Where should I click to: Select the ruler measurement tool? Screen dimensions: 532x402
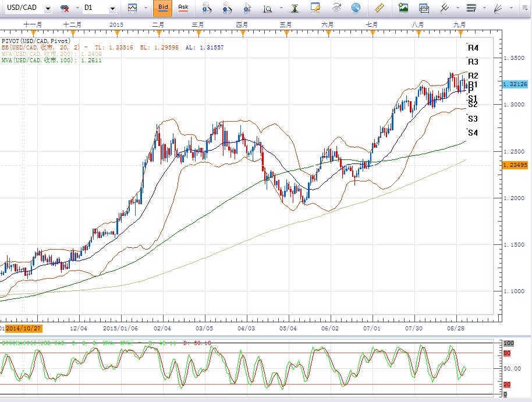380,8
